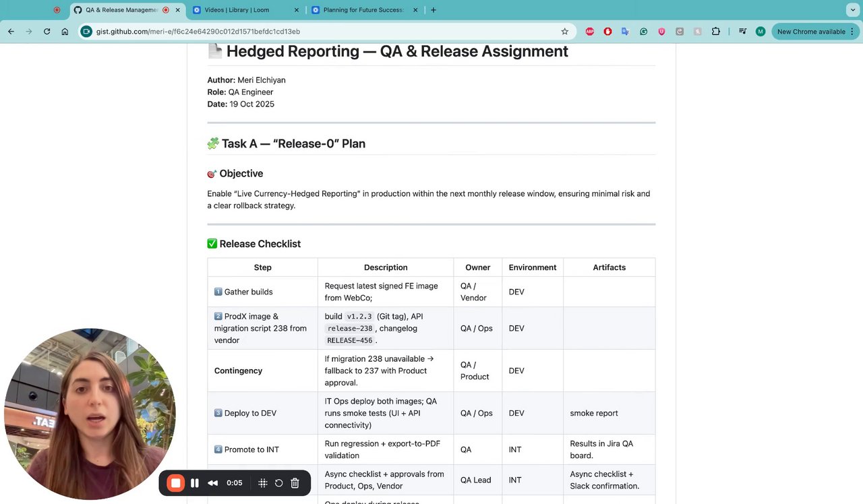
Task: Delete the recording with trash icon
Action: pyautogui.click(x=295, y=483)
